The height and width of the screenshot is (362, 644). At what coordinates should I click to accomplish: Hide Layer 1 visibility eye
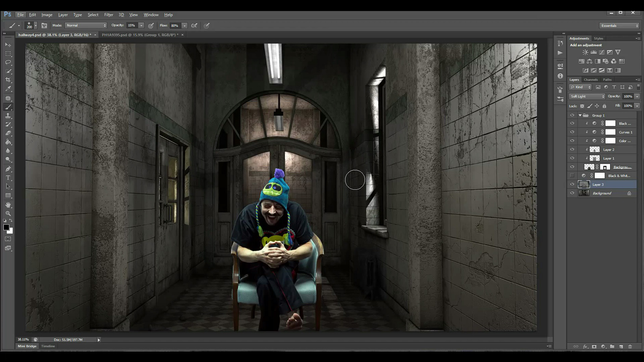click(572, 158)
